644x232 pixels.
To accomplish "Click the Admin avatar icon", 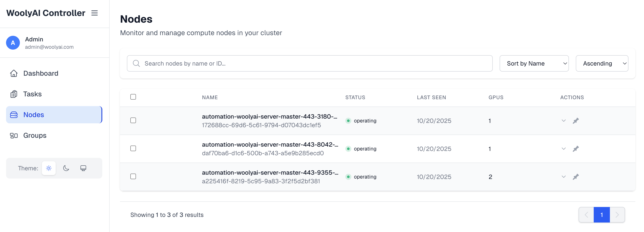I will pos(13,43).
